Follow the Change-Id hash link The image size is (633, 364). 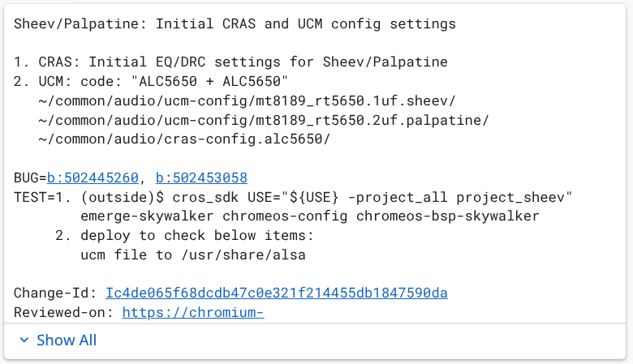click(x=276, y=293)
